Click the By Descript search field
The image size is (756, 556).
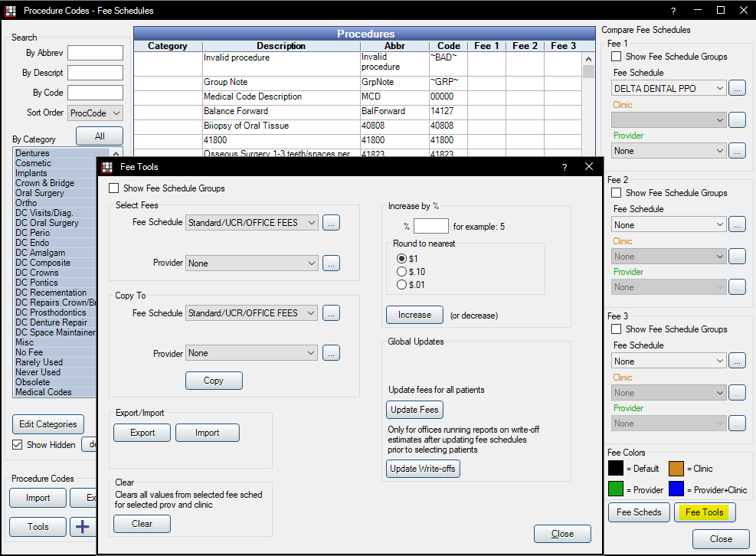point(96,73)
